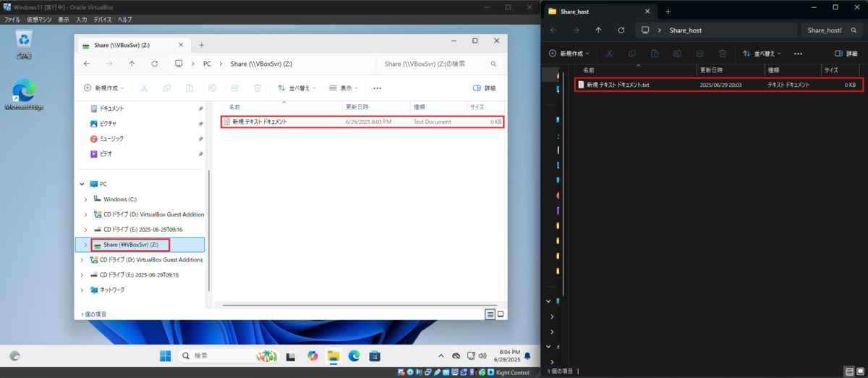This screenshot has width=868, height=378.
Task: Open VirtualBox 表示 menu
Action: [x=64, y=19]
